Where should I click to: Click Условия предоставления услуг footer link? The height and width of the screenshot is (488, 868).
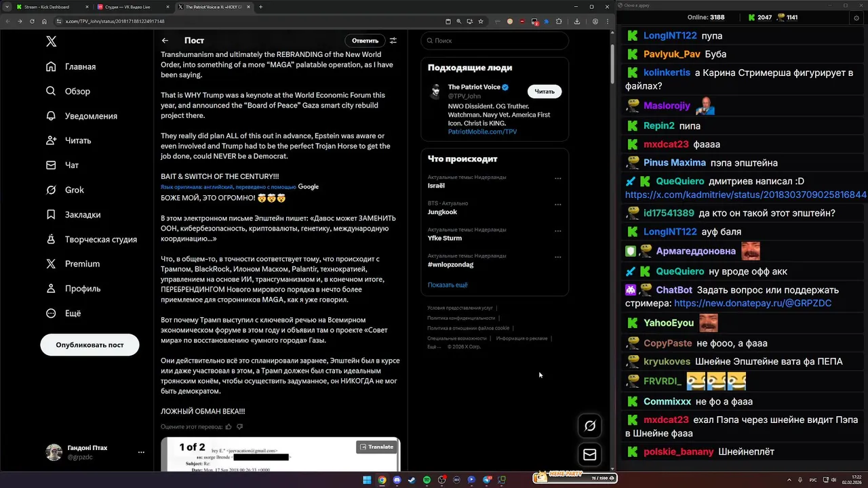click(460, 308)
